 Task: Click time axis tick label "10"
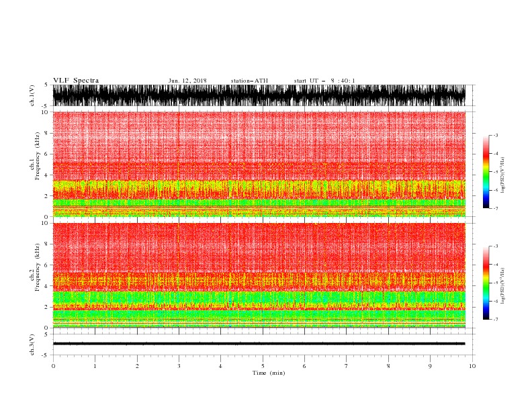472,366
